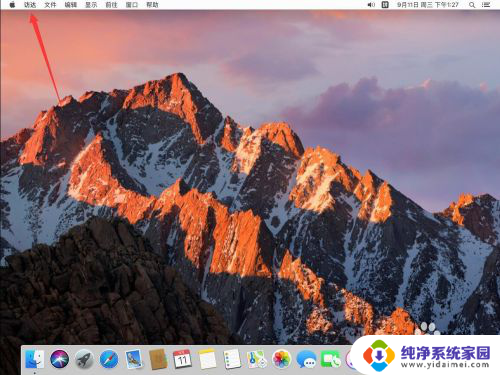Image resolution: width=500 pixels, height=375 pixels.
Task: Open the 前往 (Go) menu
Action: [x=111, y=5]
